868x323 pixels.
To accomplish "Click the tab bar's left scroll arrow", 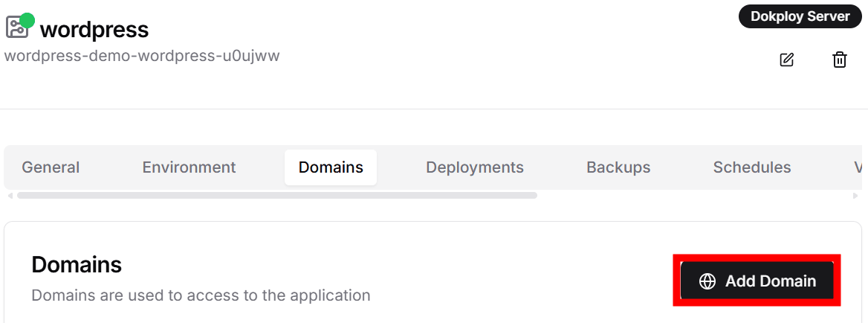I will click(x=10, y=196).
